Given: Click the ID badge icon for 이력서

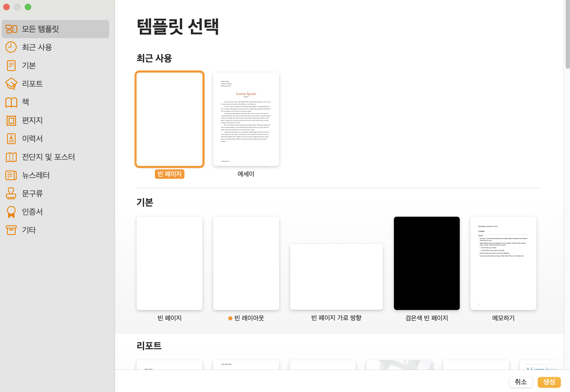Looking at the screenshot, I should click(x=11, y=139).
